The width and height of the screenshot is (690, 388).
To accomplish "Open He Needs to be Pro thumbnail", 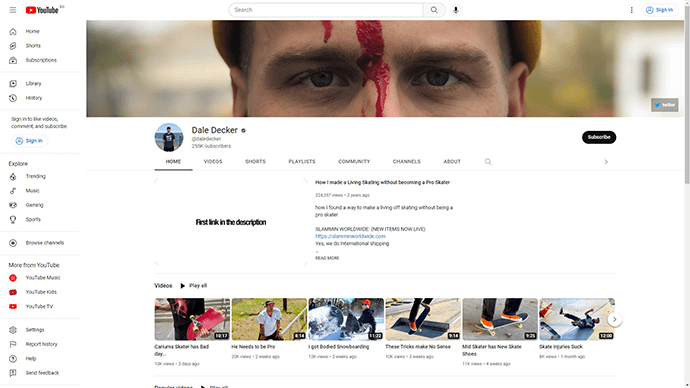I will (269, 319).
